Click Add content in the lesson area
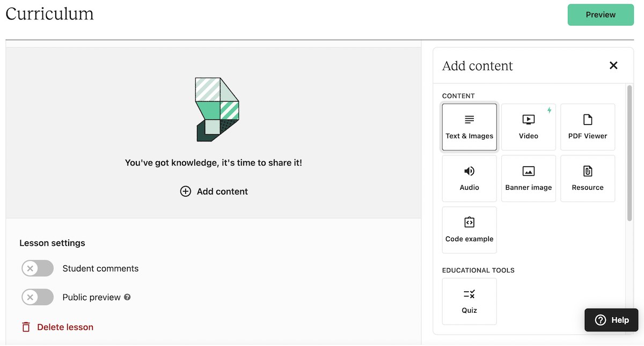644x346 pixels. click(214, 191)
